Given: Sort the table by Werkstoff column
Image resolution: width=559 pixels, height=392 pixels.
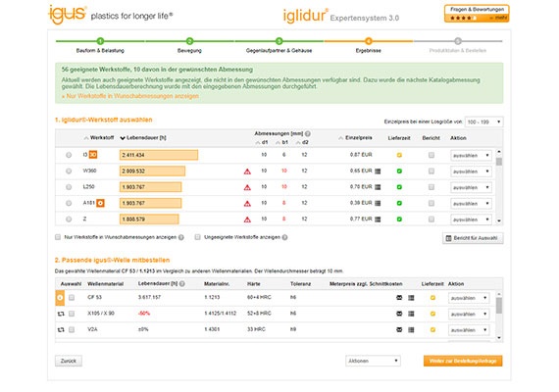Looking at the screenshot, I should [x=99, y=138].
